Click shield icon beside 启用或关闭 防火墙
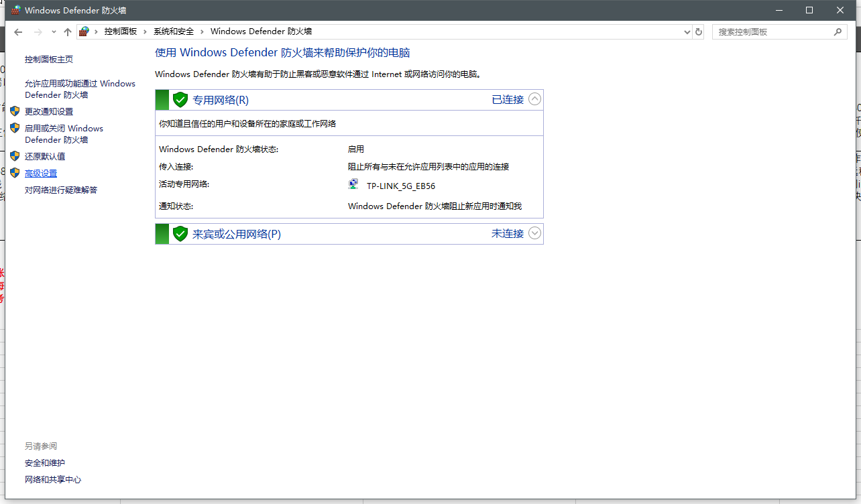 (x=15, y=128)
